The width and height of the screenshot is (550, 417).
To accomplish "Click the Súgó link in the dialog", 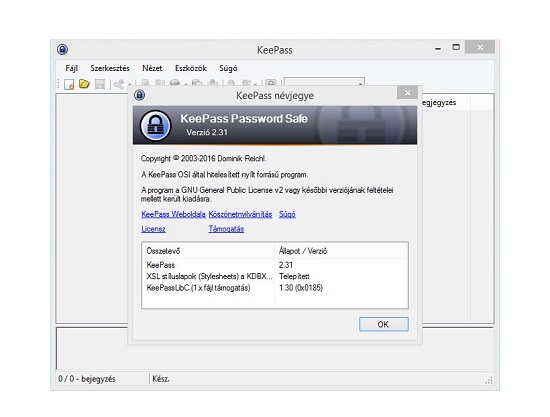I will coord(287,214).
